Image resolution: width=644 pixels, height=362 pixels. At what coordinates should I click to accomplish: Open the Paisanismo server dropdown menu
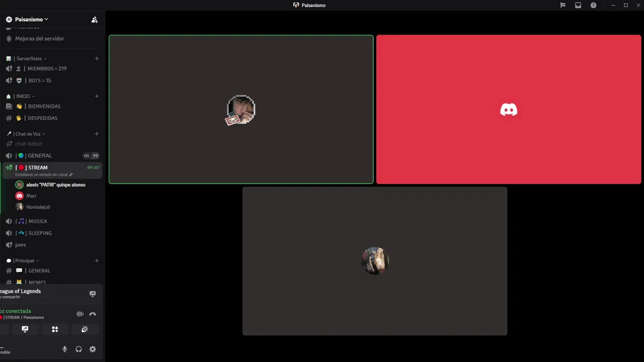[x=31, y=20]
